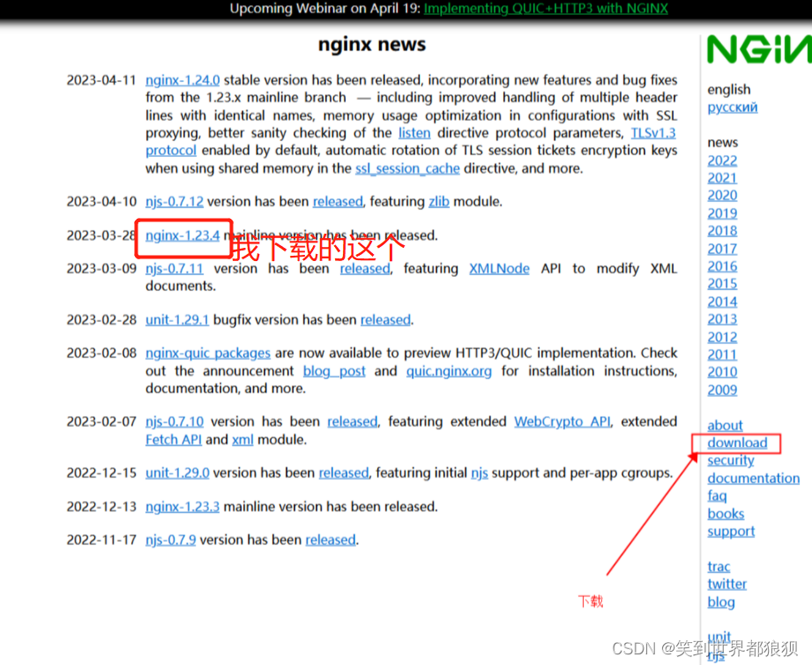Image resolution: width=812 pixels, height=665 pixels.
Task: Visit the quic.nginx.org link
Action: (x=449, y=371)
